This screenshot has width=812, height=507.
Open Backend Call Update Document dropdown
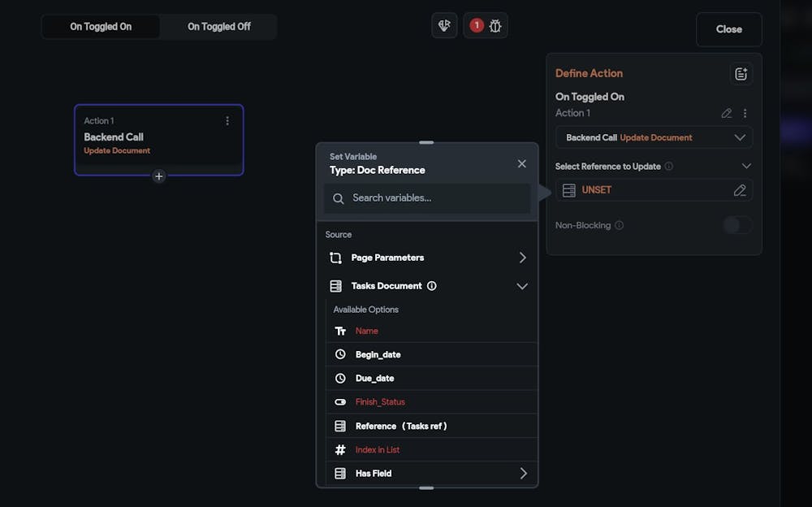(654, 137)
